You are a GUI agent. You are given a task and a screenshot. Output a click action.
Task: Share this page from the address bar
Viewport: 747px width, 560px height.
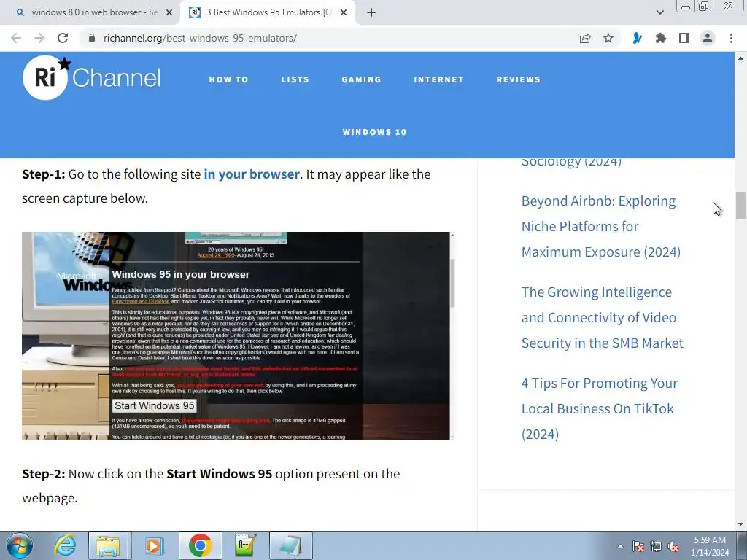585,38
